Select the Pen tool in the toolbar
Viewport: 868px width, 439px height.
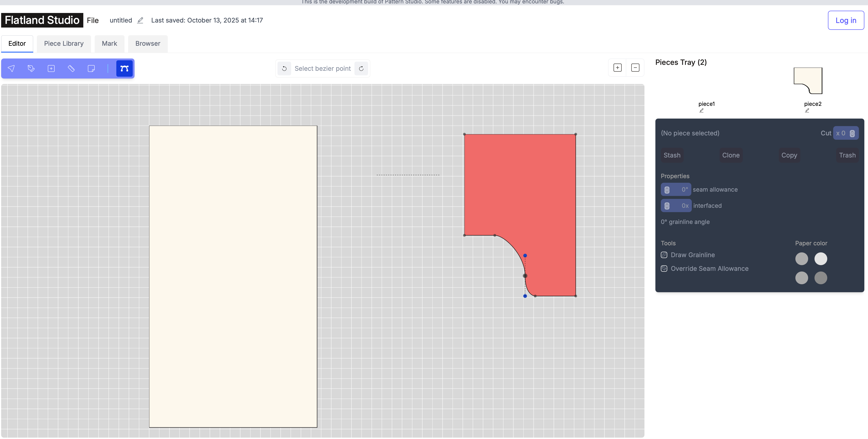(x=31, y=69)
